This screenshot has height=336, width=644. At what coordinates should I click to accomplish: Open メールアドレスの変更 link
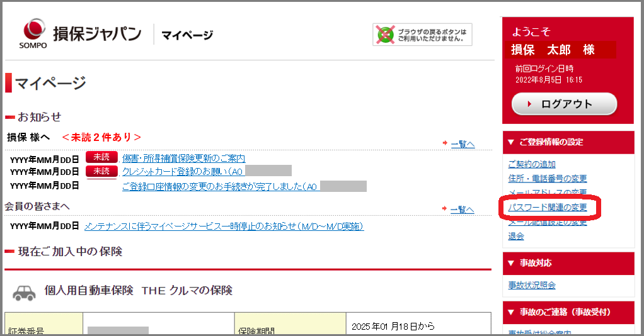(x=548, y=193)
